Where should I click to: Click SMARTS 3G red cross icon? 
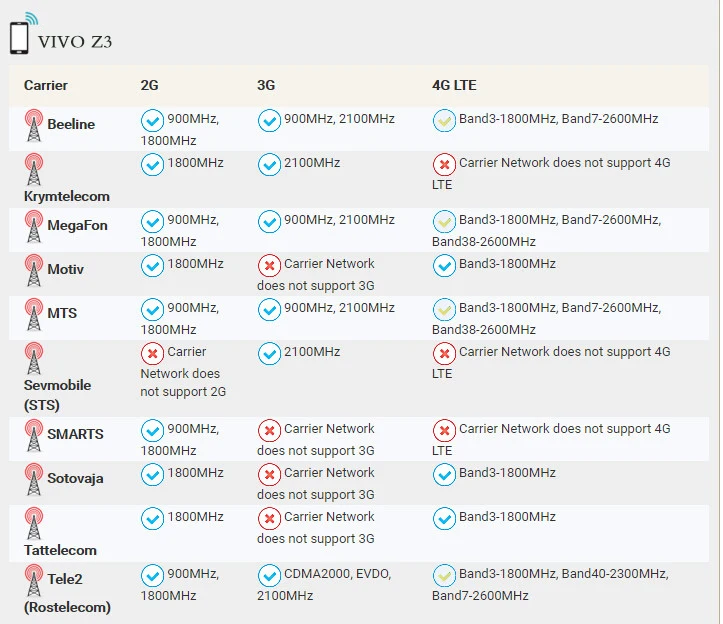coord(269,431)
